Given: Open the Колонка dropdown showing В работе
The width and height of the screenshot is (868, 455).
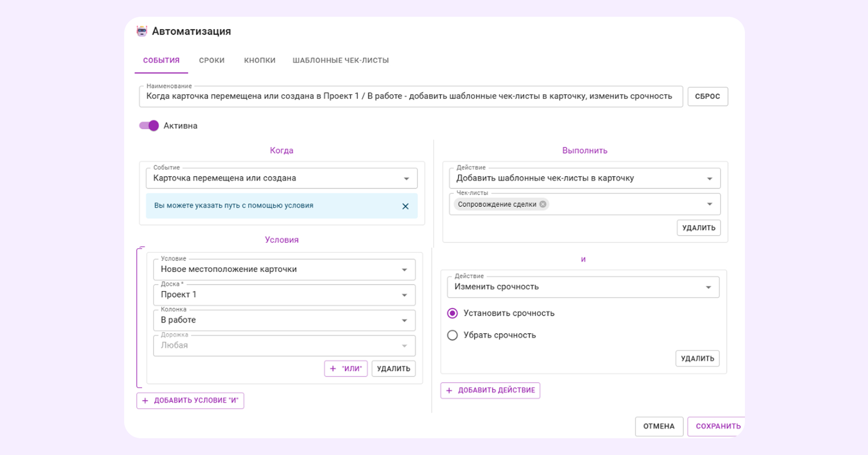Looking at the screenshot, I should coord(404,320).
